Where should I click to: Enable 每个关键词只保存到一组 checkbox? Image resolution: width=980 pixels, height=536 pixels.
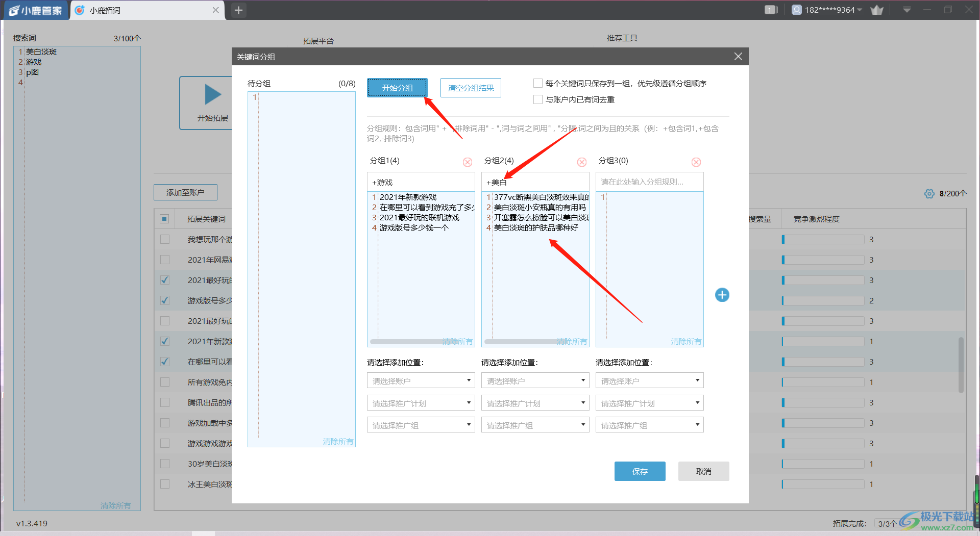click(537, 83)
